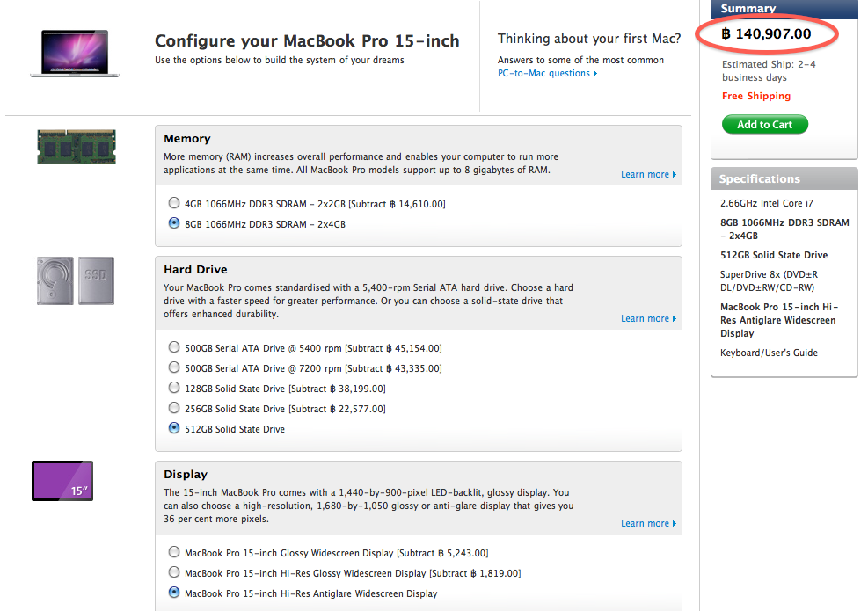Choose Hi-Res Glossy Widescreen Display option
Image resolution: width=868 pixels, height=611 pixels.
(174, 573)
